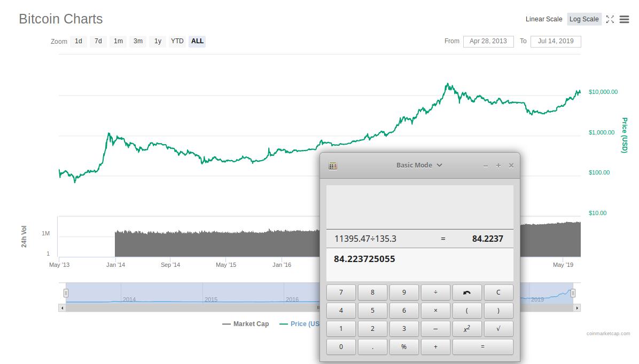
Task: Click the calculator open parenthesis button
Action: click(x=467, y=310)
